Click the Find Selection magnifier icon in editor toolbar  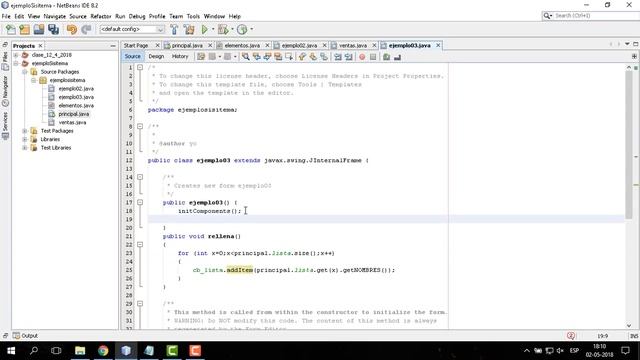(246, 57)
